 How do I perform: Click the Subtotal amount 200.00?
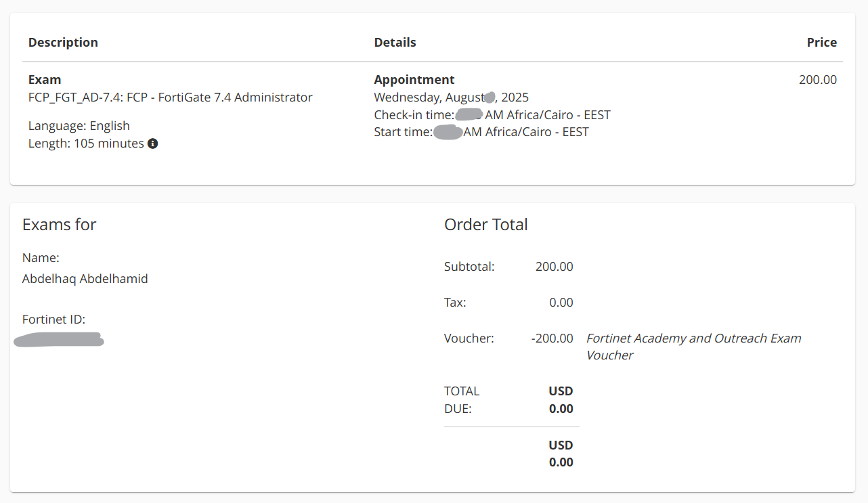(x=554, y=267)
